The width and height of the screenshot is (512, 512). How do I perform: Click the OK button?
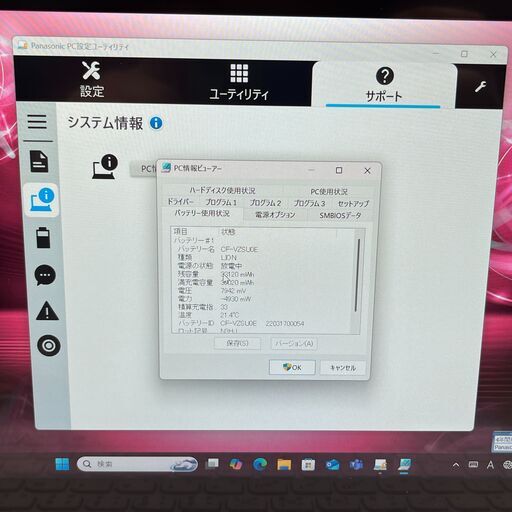(x=292, y=367)
